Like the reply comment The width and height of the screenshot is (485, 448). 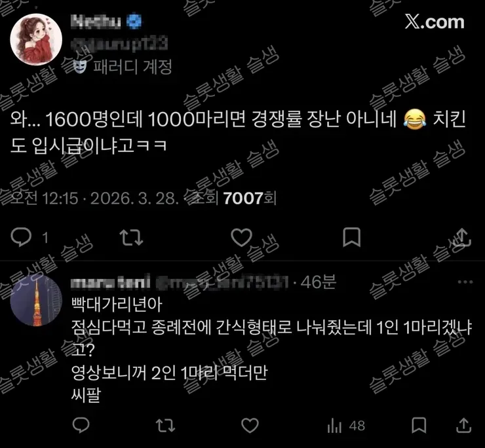point(250,425)
